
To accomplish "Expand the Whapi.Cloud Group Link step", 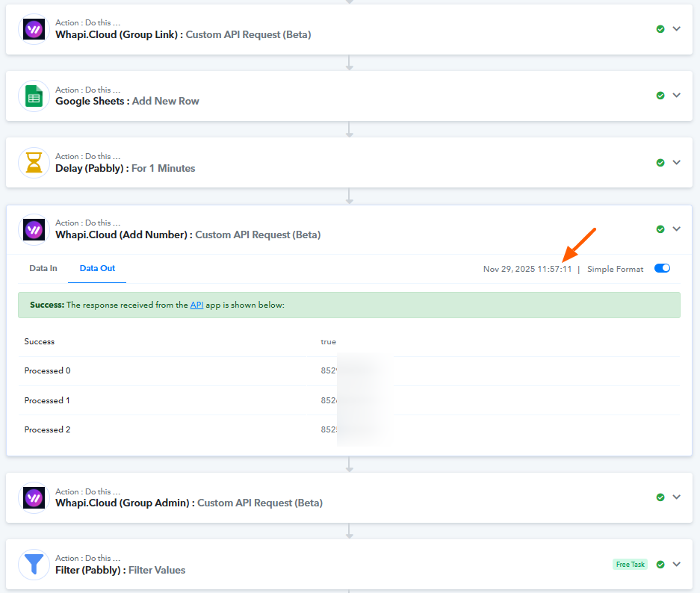I will coord(677,29).
